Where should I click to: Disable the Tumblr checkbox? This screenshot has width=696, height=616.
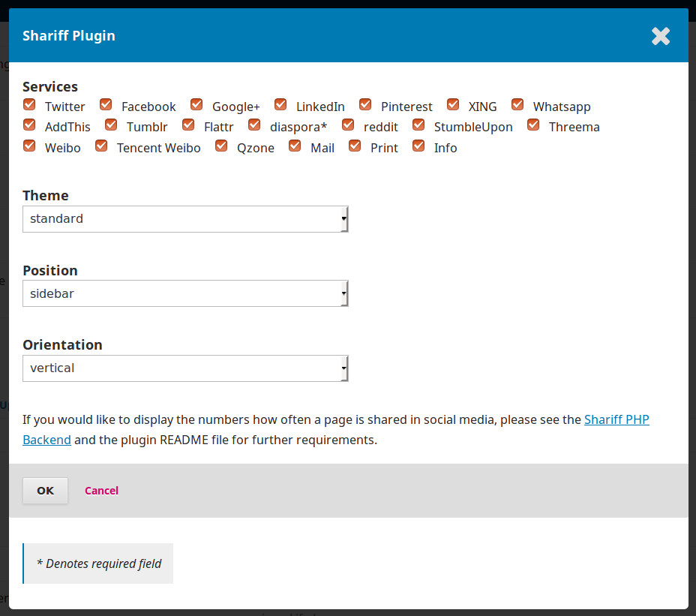[111, 125]
